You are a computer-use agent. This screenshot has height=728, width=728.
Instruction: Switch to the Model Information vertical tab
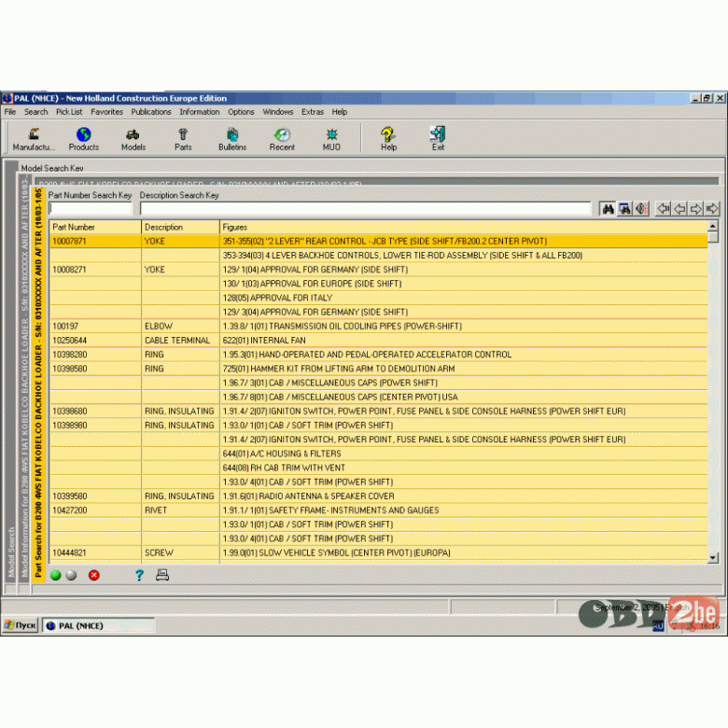pyautogui.click(x=24, y=378)
